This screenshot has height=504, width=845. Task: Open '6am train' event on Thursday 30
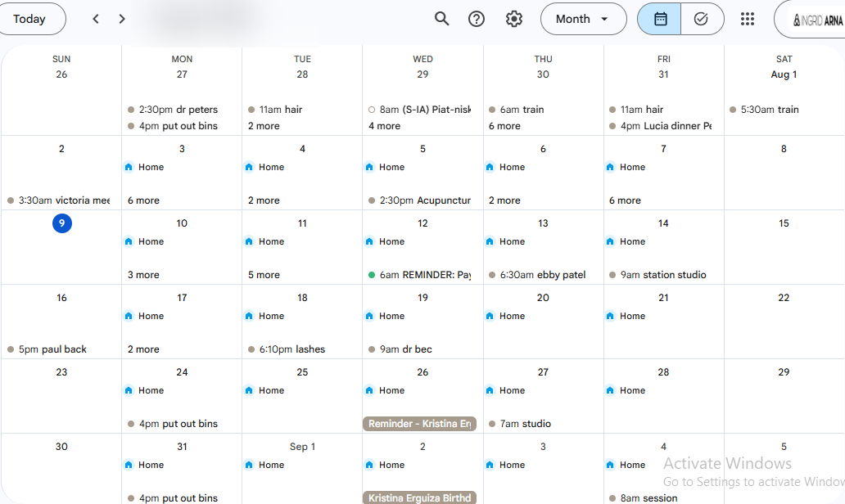tap(517, 110)
